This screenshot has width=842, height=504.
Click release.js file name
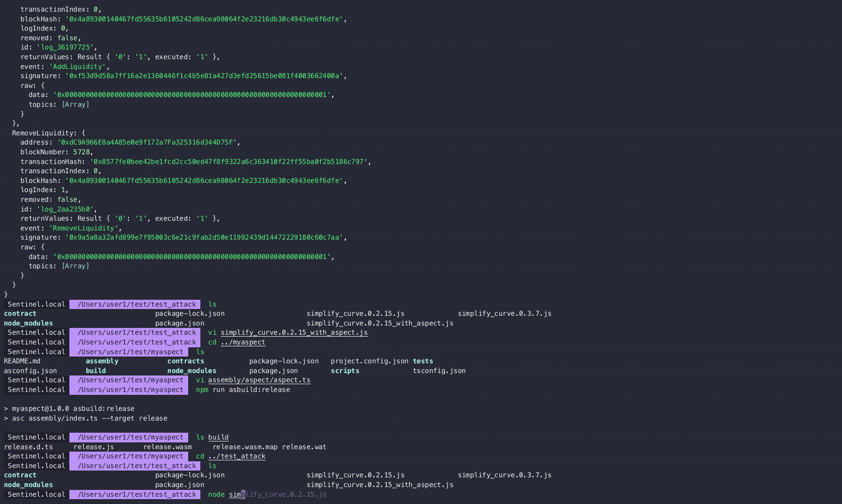[x=94, y=447]
